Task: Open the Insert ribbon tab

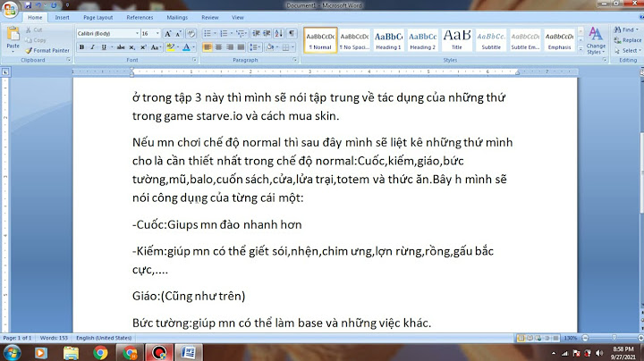Action: (x=62, y=18)
